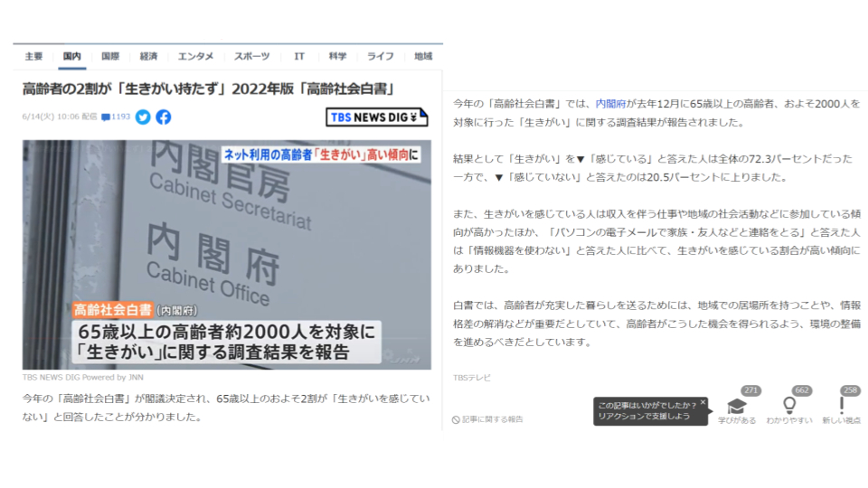Image resolution: width=868 pixels, height=488 pixels.
Task: Follow the 内閣府 hyperlink in the article
Action: click(610, 103)
